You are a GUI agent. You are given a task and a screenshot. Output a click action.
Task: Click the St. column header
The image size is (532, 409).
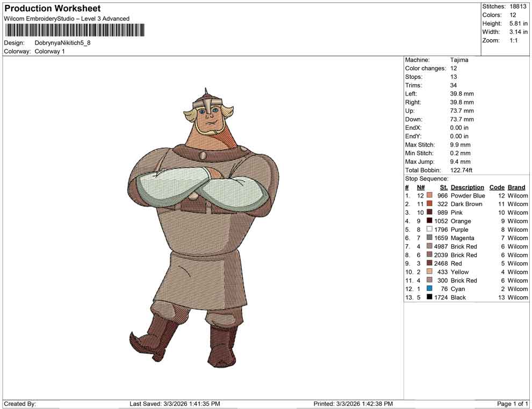[x=444, y=187]
